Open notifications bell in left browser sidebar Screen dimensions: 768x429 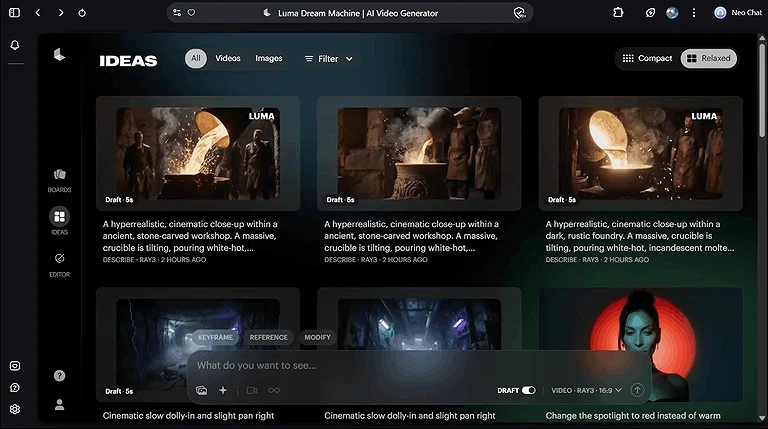(15, 45)
